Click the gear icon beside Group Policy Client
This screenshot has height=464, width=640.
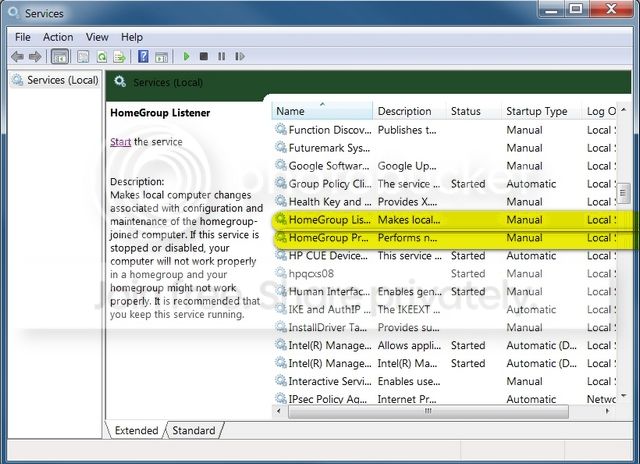[280, 183]
